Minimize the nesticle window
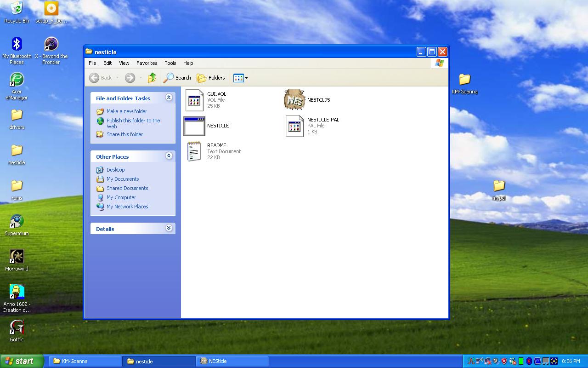This screenshot has height=368, width=588. (421, 52)
